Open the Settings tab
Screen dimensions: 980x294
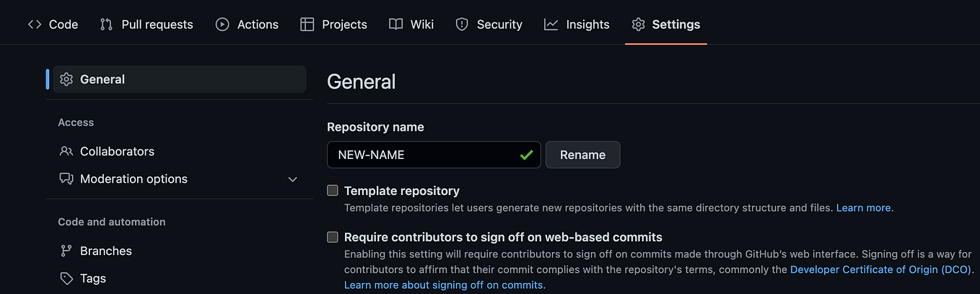(666, 25)
